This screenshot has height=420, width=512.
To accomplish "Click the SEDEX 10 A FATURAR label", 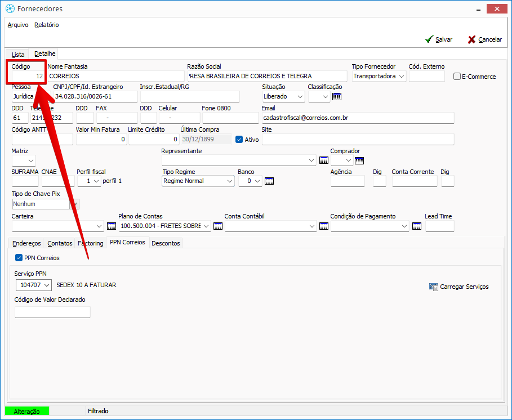I will click(x=86, y=285).
